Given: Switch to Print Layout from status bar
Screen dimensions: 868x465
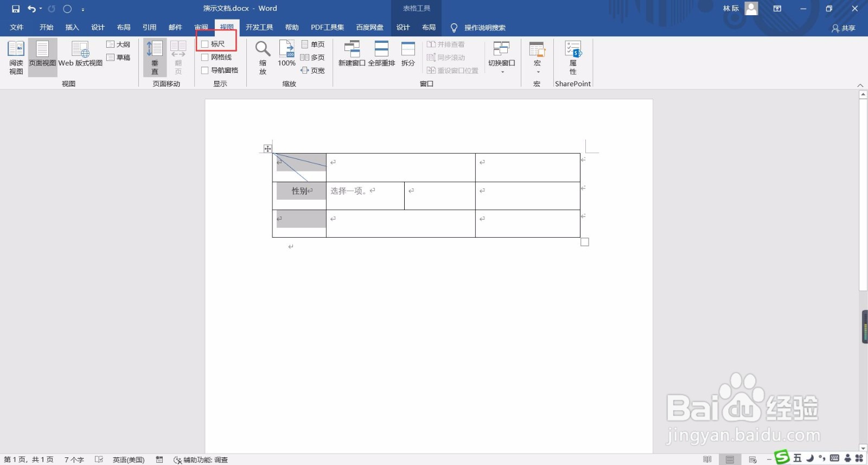Looking at the screenshot, I should [x=730, y=460].
